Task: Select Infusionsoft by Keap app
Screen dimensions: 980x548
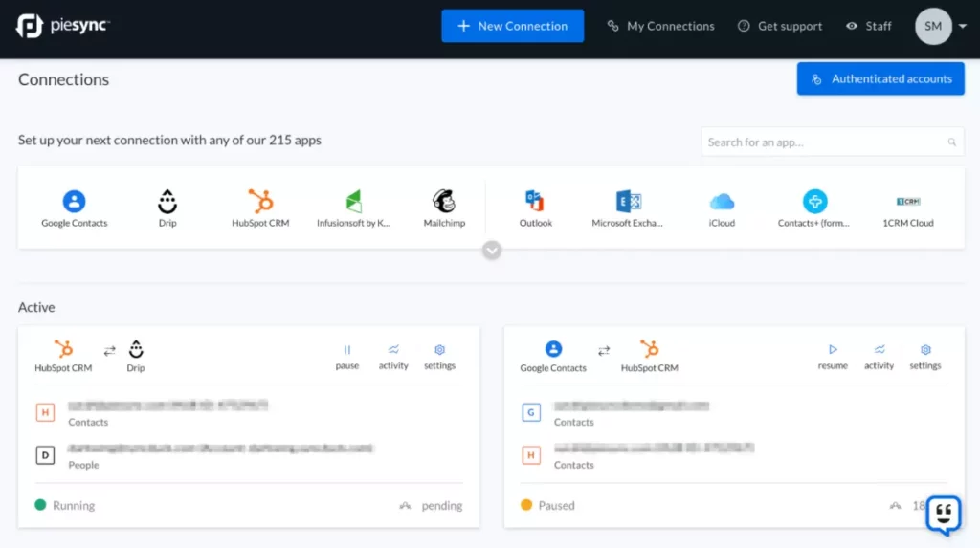Action: [x=353, y=208]
